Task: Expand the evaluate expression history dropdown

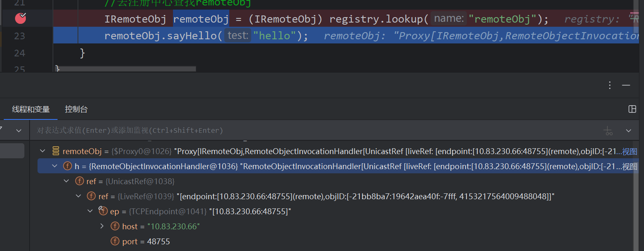Action: [629, 131]
